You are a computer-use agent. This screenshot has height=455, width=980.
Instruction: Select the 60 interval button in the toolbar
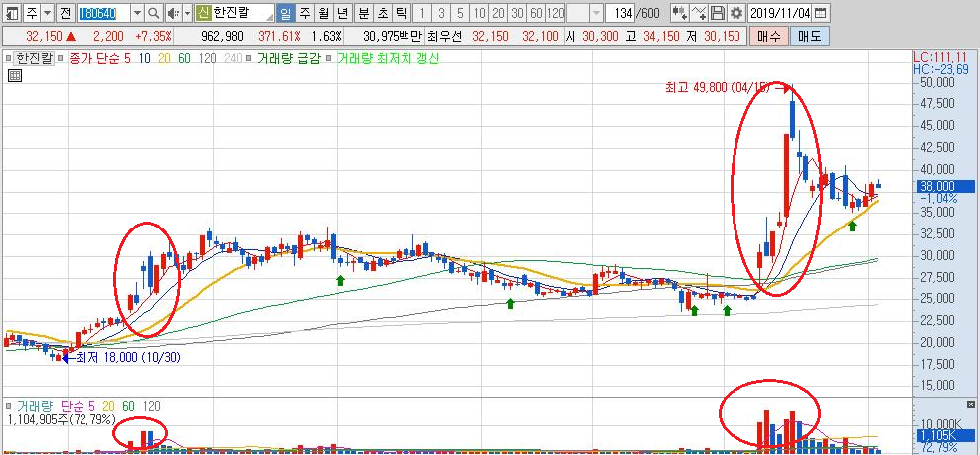click(536, 13)
